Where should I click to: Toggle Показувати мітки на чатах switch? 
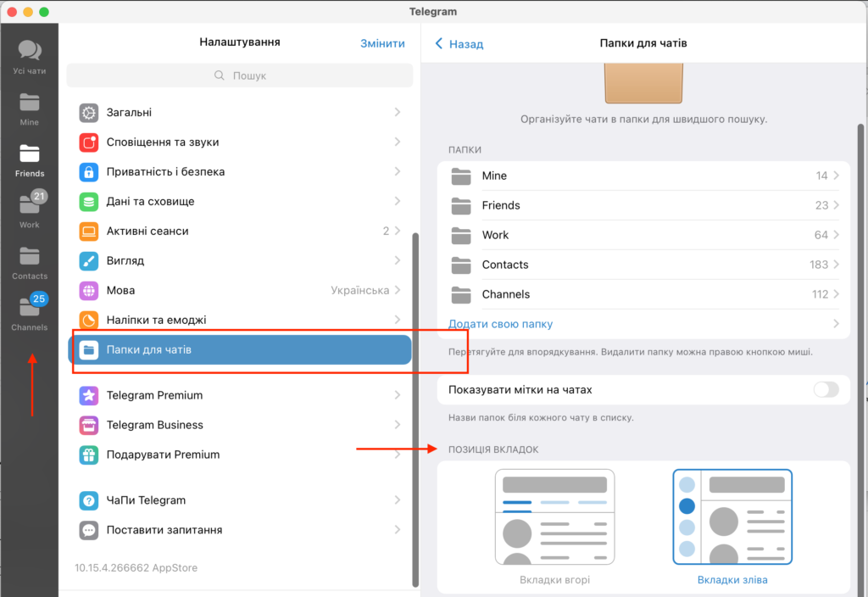pos(825,390)
